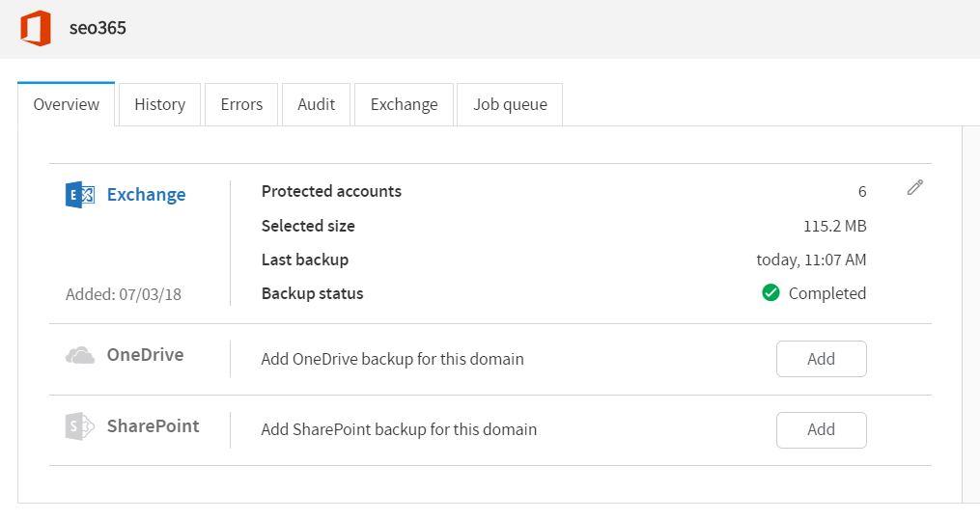
Task: Click the Exchange service icon
Action: [80, 195]
